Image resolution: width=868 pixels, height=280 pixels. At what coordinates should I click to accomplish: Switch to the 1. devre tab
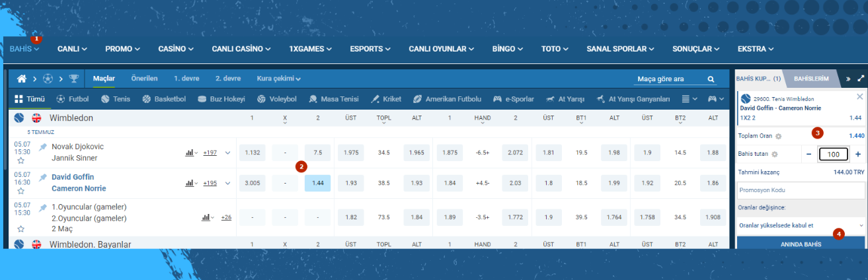(x=186, y=79)
